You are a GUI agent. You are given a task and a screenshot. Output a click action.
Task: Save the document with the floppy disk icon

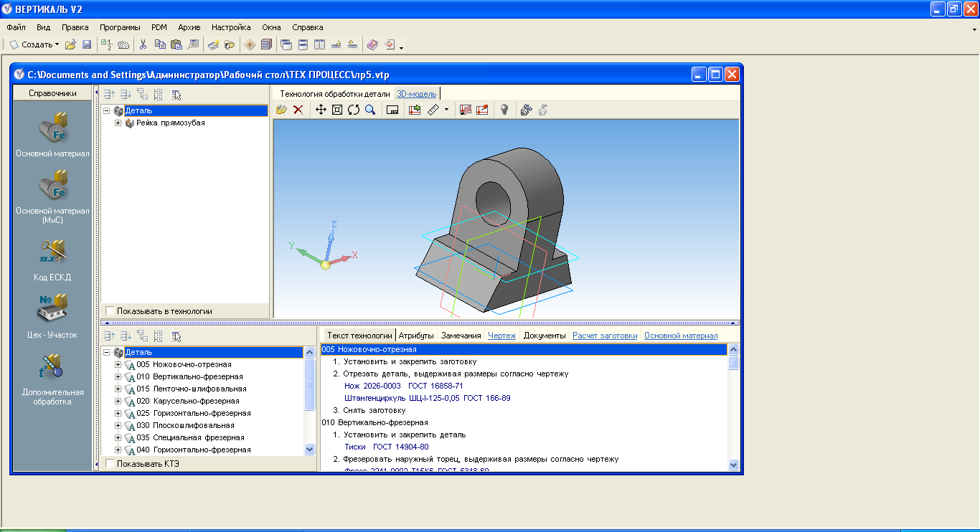87,44
